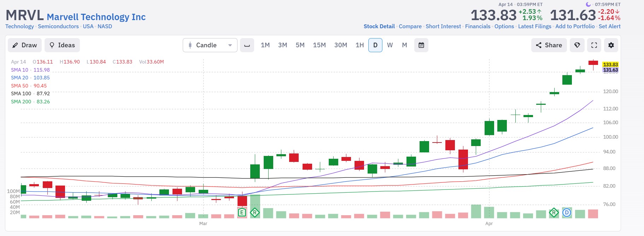Click the blue D dividend marker
Viewport: 644px width, 236px height.
(567, 213)
